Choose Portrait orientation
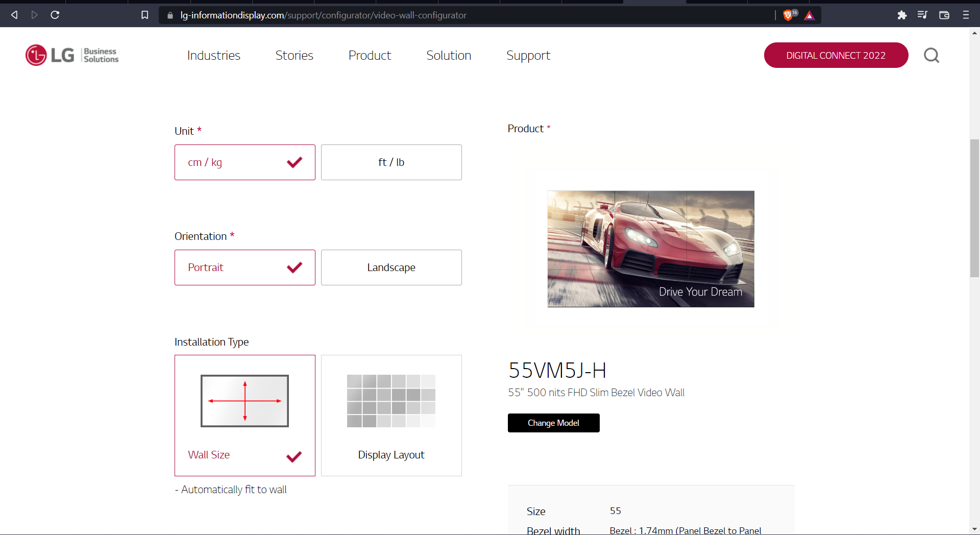This screenshot has height=535, width=980. click(x=245, y=267)
